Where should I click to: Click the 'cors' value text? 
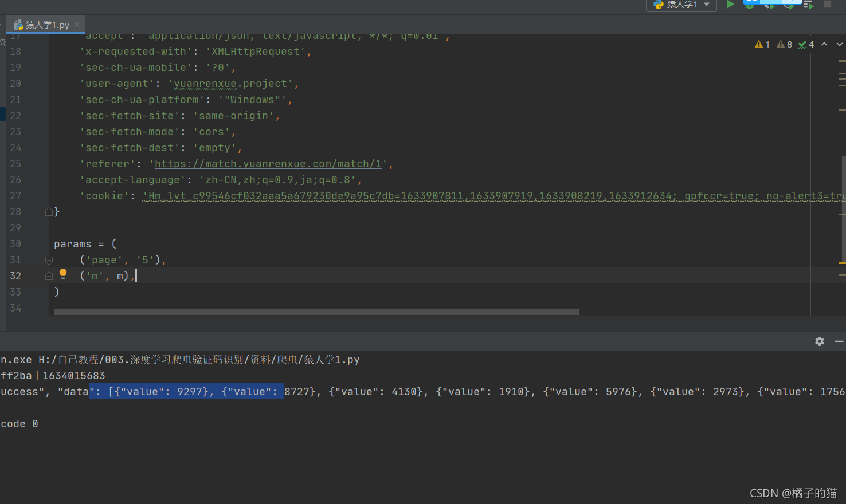coord(211,132)
